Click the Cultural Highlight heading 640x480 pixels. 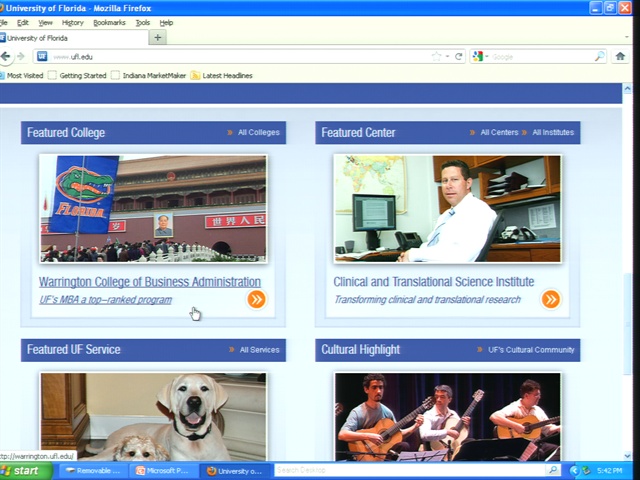pos(360,350)
